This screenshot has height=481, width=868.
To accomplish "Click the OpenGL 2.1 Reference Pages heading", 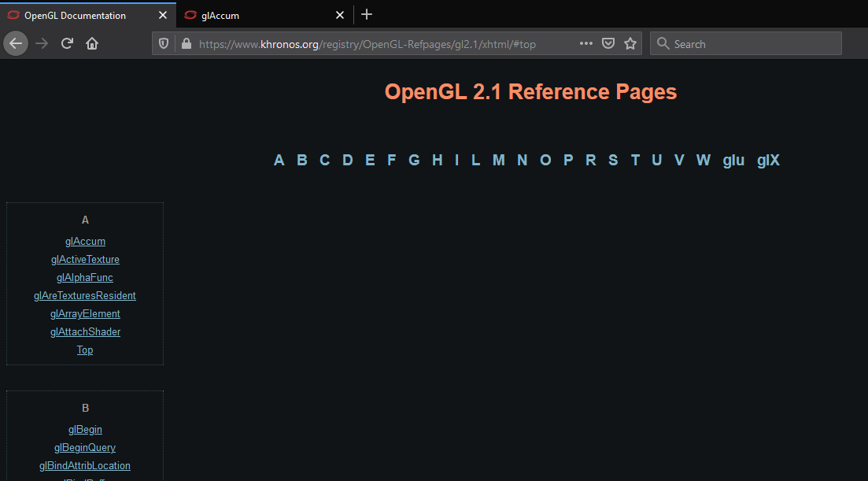I will (x=530, y=92).
